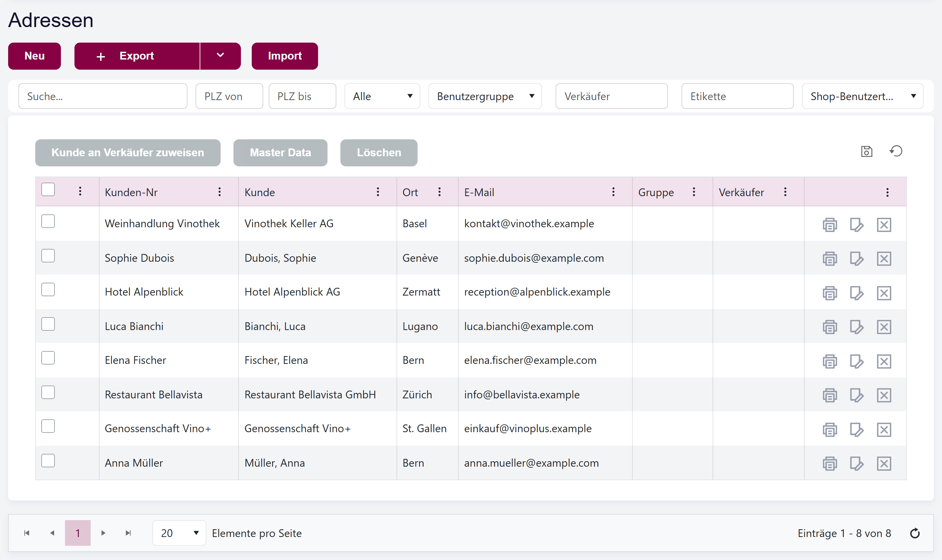Image resolution: width=942 pixels, height=560 pixels.
Task: Edit the Genossenschaft Vino+ entry
Action: (857, 430)
